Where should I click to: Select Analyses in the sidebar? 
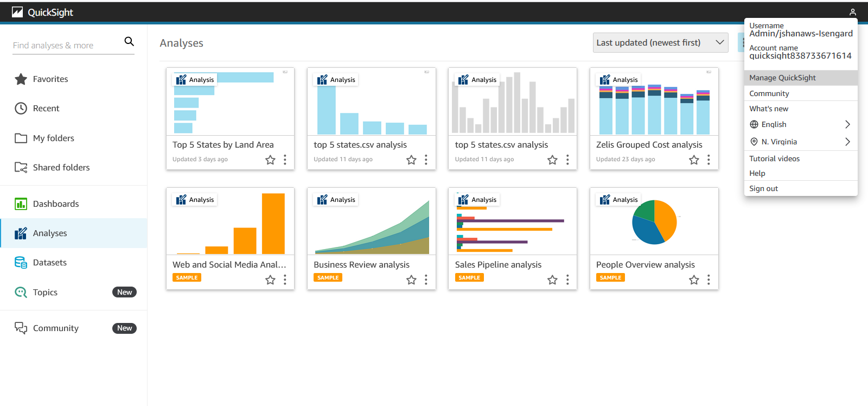[x=74, y=233]
